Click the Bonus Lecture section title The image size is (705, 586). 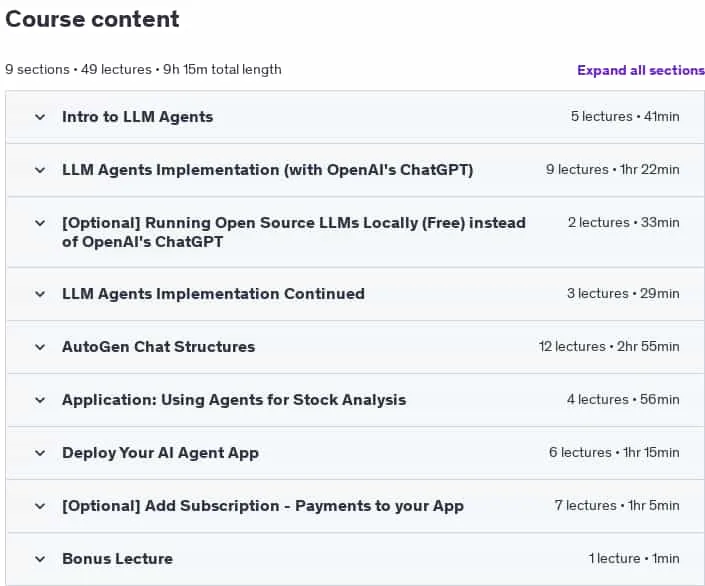(x=117, y=559)
